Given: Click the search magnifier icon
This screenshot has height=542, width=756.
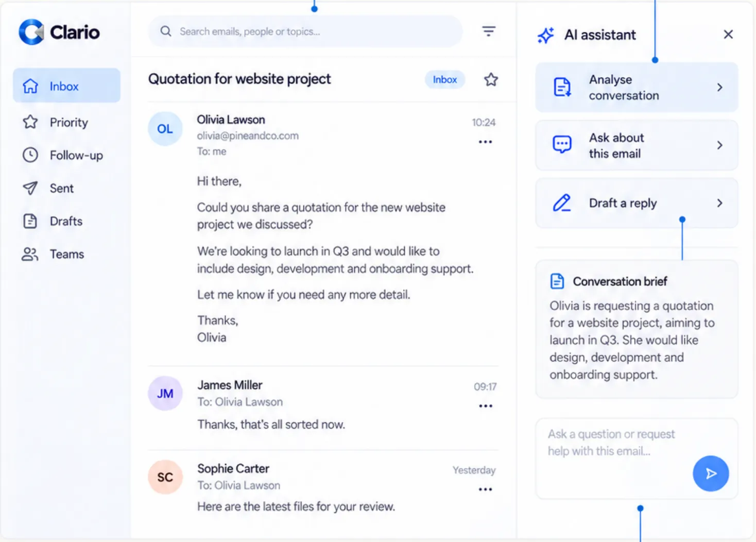Looking at the screenshot, I should [165, 31].
